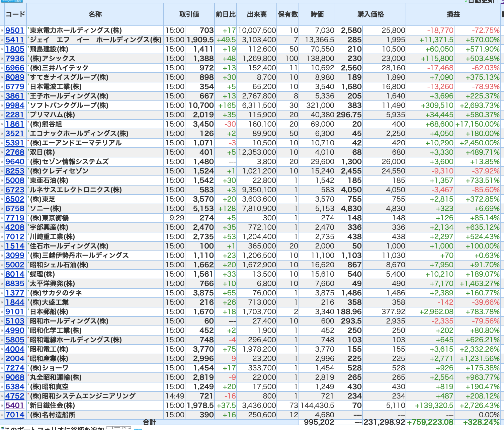
Task: Click the small row icon beside code 2768
Action: pos(2,152)
